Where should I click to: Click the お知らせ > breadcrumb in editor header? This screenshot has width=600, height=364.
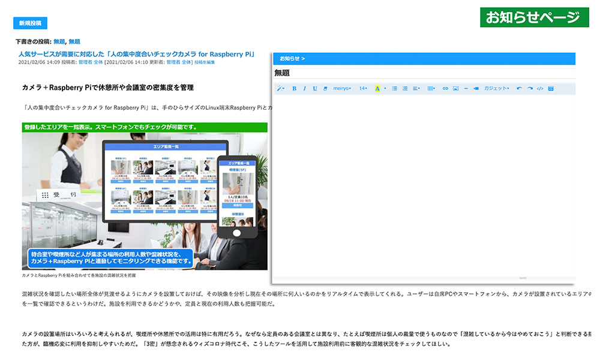click(292, 59)
